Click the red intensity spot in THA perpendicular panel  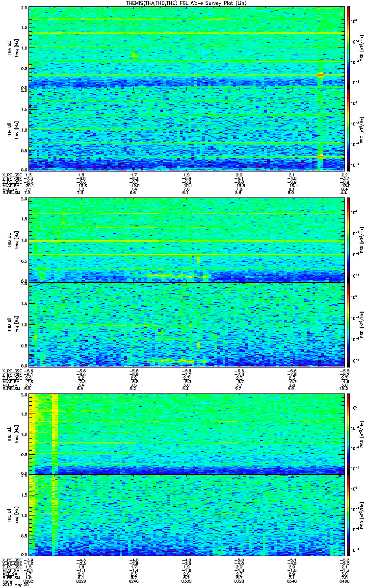[320, 74]
